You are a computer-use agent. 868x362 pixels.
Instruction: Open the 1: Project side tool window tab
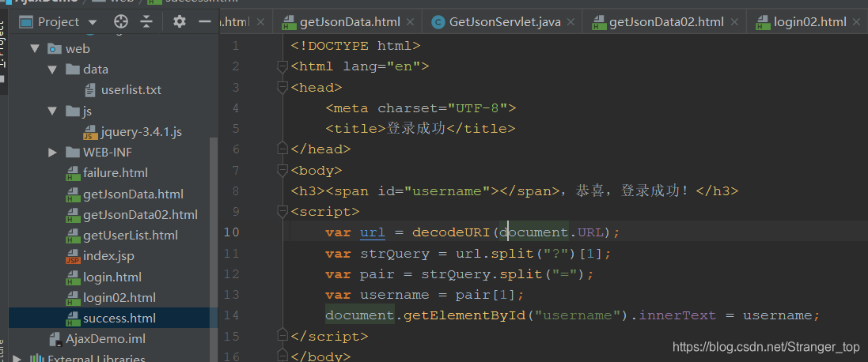click(3, 52)
